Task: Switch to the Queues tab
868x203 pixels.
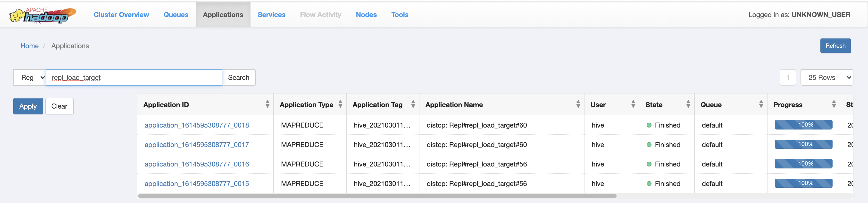Action: 176,15
